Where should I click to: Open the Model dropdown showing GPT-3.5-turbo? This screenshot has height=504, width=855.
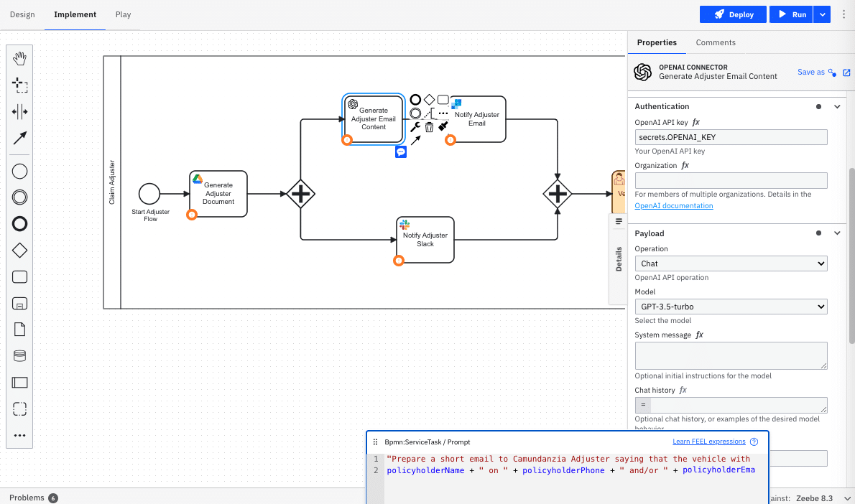731,307
